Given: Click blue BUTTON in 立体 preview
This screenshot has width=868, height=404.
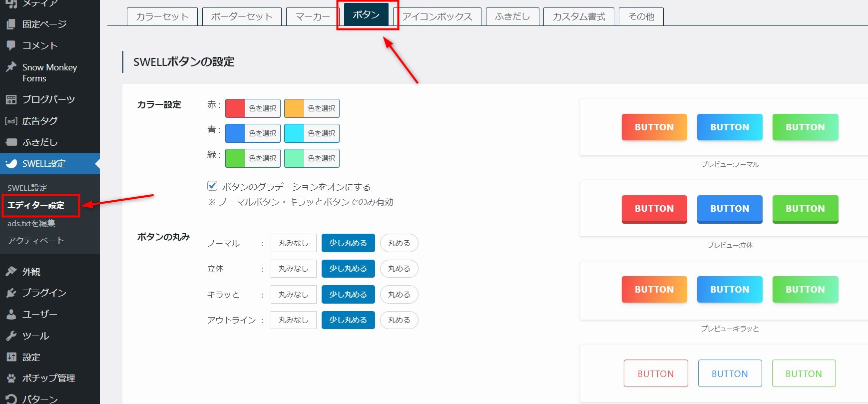Looking at the screenshot, I should [x=730, y=209].
